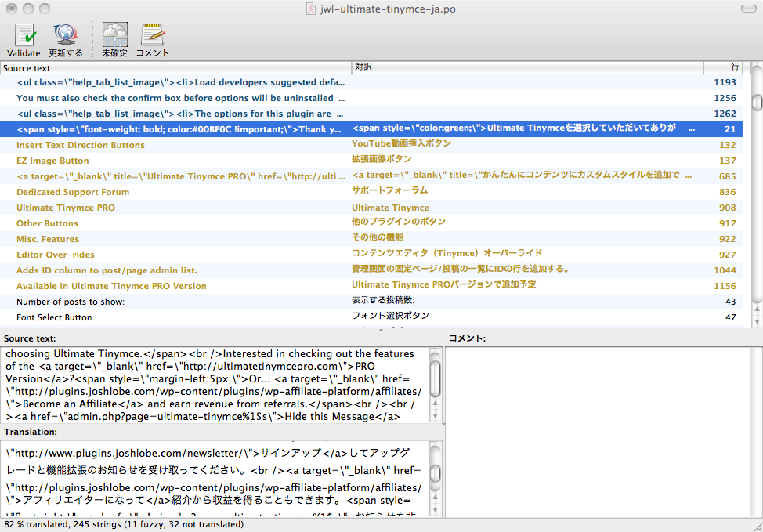Choose the 'Dedicated Support Forum' string
The image size is (763, 532).
[73, 192]
